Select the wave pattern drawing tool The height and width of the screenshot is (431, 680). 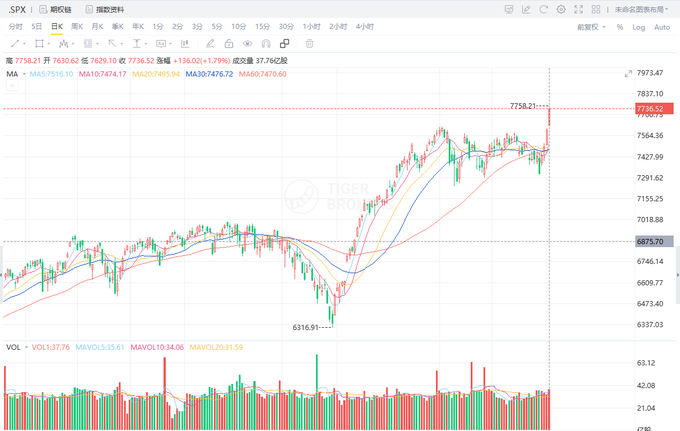tap(63, 43)
